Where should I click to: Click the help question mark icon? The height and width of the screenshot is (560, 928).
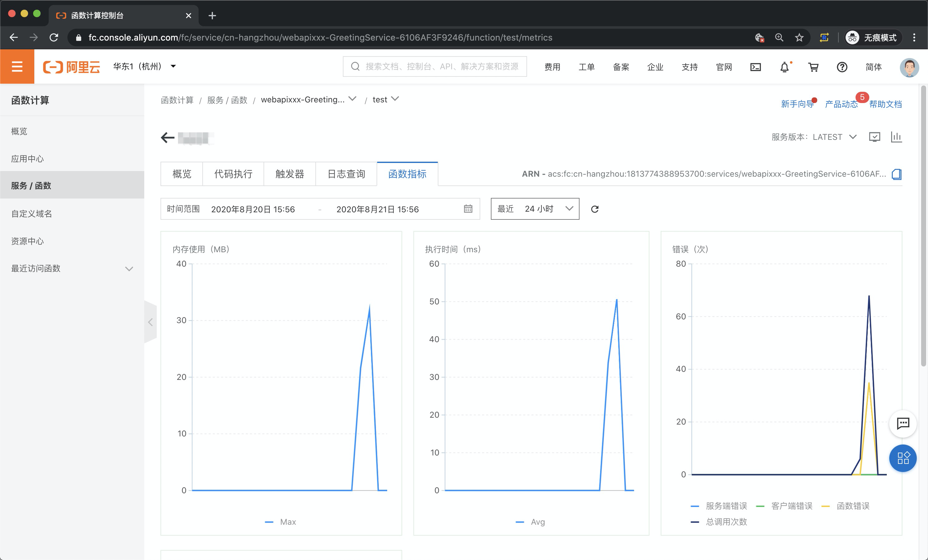(x=842, y=67)
